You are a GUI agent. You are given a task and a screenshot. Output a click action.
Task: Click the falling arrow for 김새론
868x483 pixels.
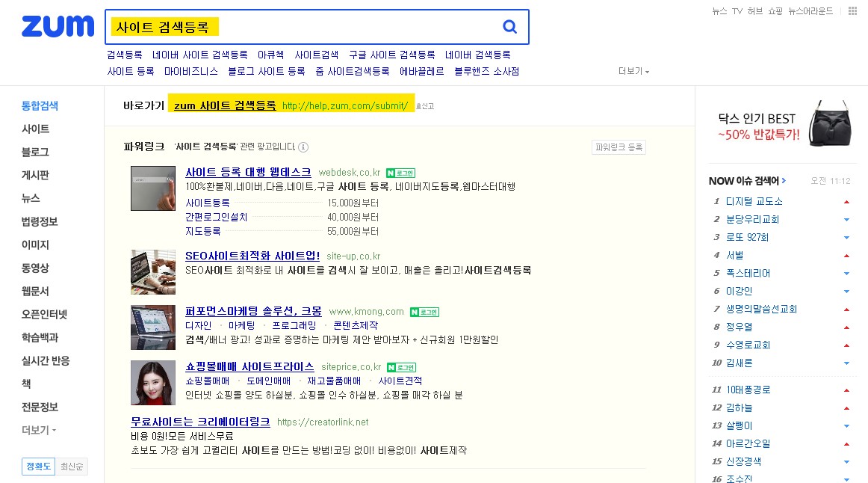pos(846,363)
